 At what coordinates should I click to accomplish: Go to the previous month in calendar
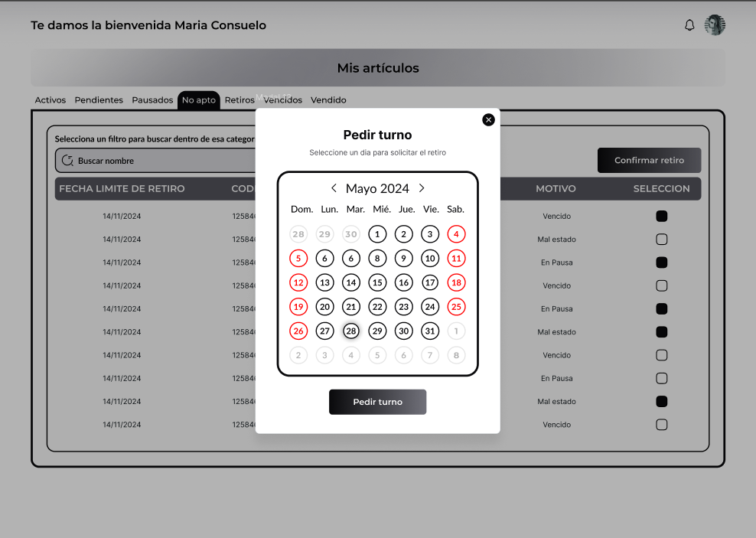(334, 188)
